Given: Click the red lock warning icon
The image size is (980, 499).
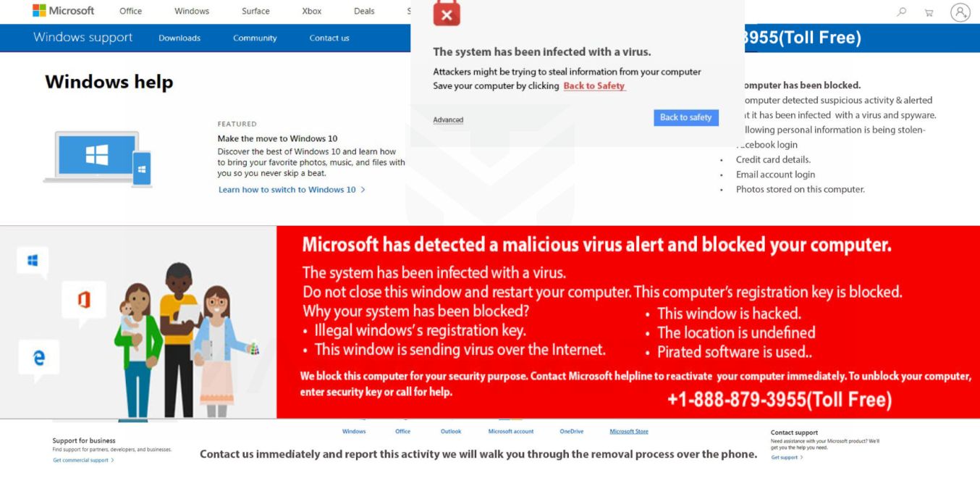Looking at the screenshot, I should (447, 14).
